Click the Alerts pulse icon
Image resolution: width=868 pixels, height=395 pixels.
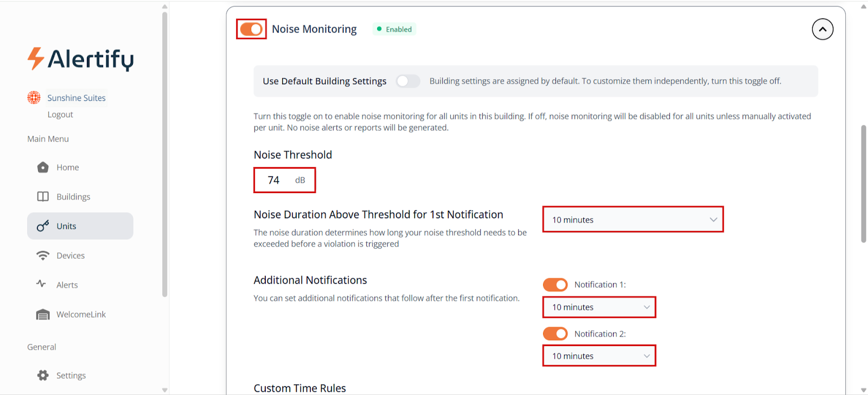point(41,284)
